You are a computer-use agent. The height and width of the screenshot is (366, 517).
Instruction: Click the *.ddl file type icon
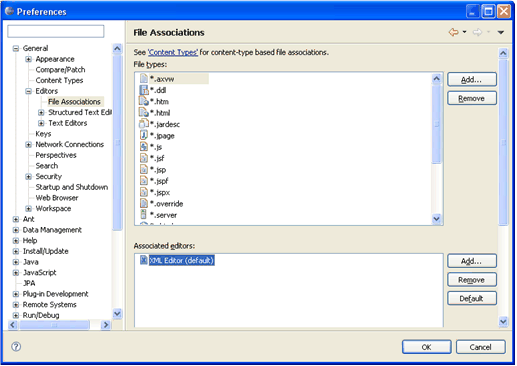[144, 90]
